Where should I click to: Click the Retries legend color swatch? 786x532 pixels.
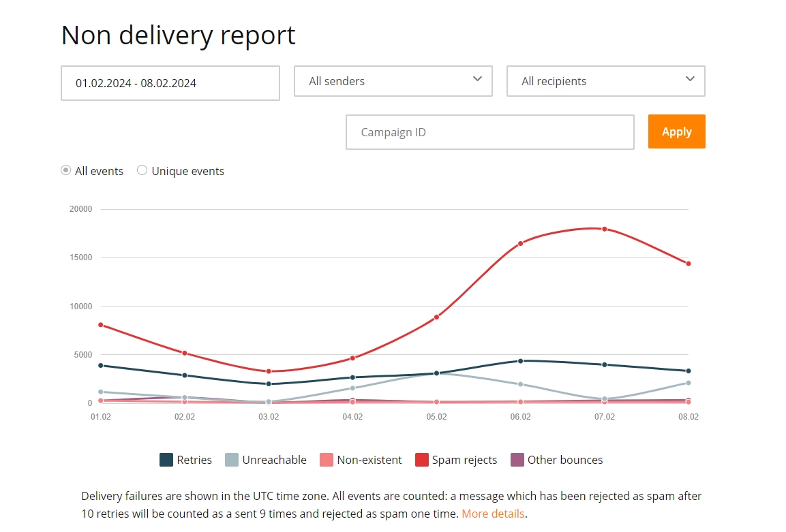[166, 460]
